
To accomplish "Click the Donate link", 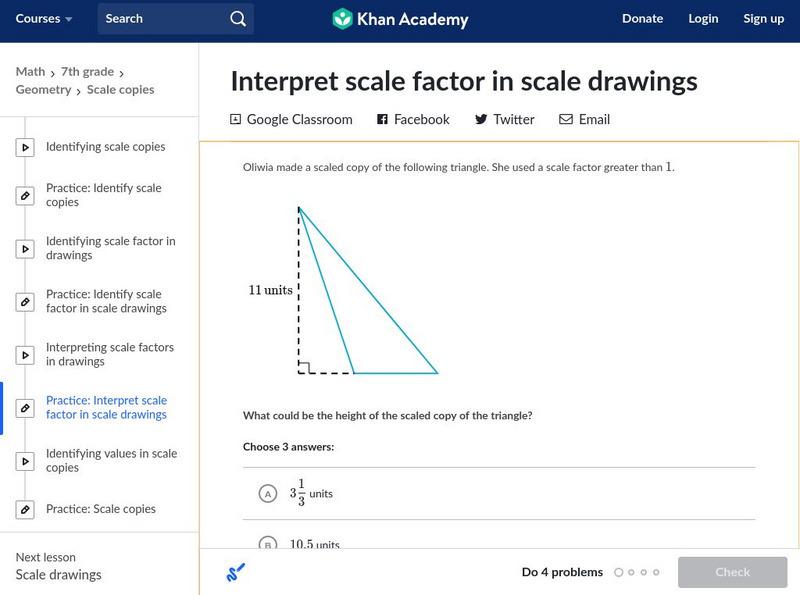I will coord(642,18).
